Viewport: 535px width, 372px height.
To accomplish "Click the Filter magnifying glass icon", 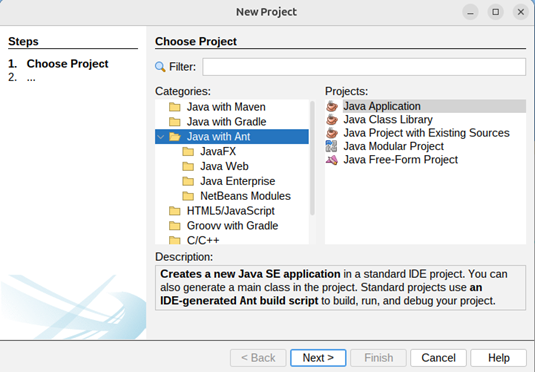I will 160,67.
